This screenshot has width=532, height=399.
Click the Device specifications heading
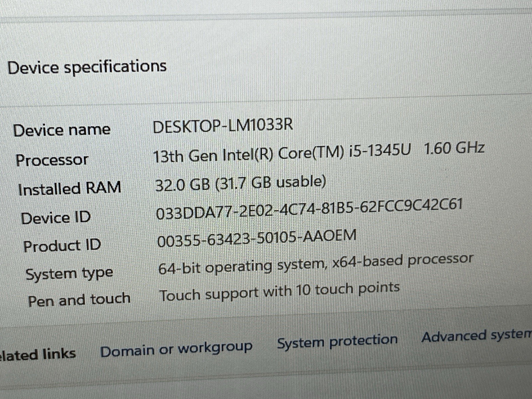tap(87, 67)
